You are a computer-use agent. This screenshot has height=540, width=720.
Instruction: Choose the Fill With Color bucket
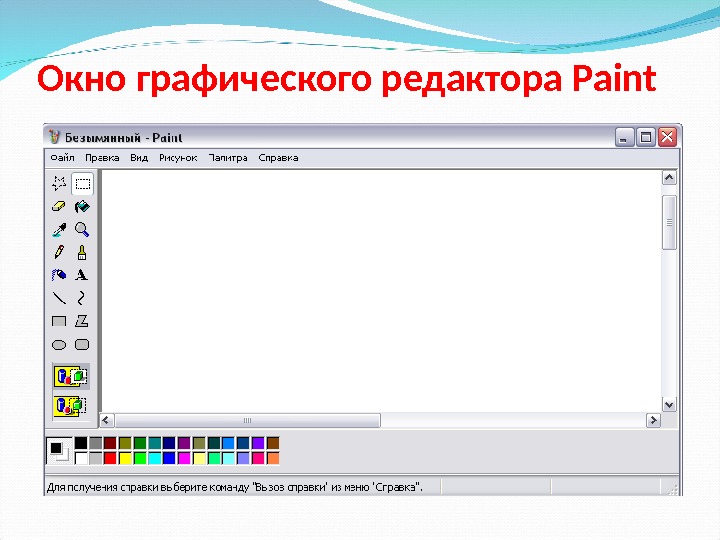[x=82, y=206]
